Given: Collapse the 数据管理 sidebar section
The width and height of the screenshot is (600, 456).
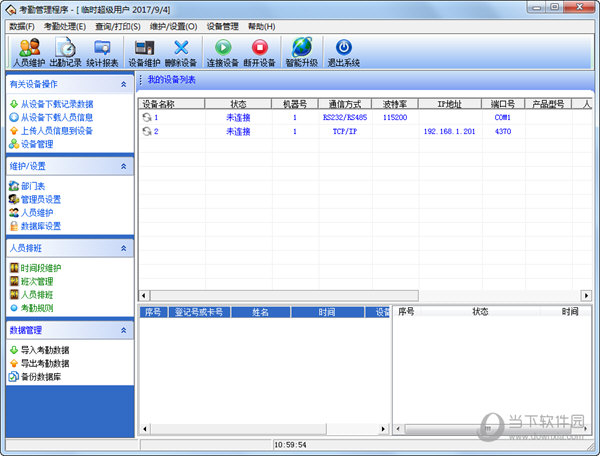Looking at the screenshot, I should pyautogui.click(x=123, y=330).
